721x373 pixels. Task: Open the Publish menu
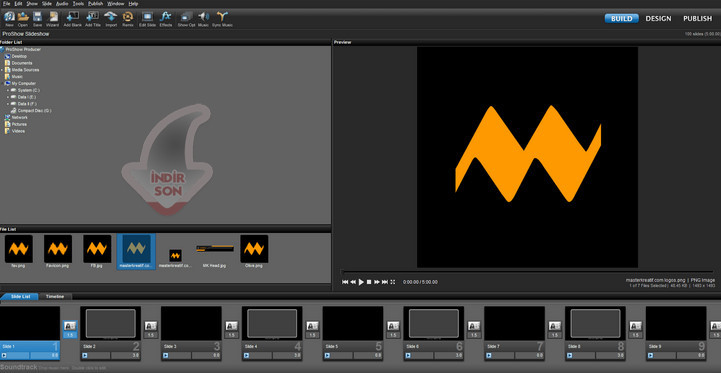(96, 3)
